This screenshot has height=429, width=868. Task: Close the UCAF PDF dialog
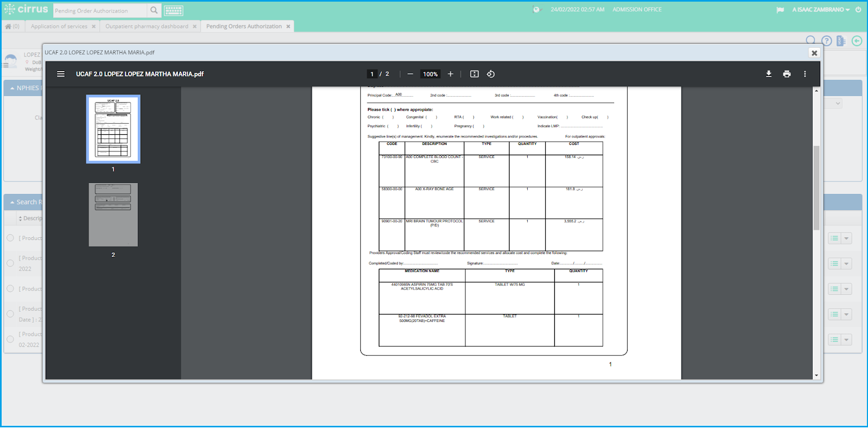[x=814, y=53]
